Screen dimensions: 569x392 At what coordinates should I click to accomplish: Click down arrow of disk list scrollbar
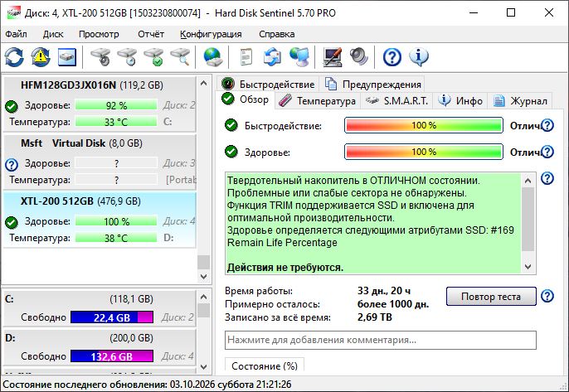203,276
